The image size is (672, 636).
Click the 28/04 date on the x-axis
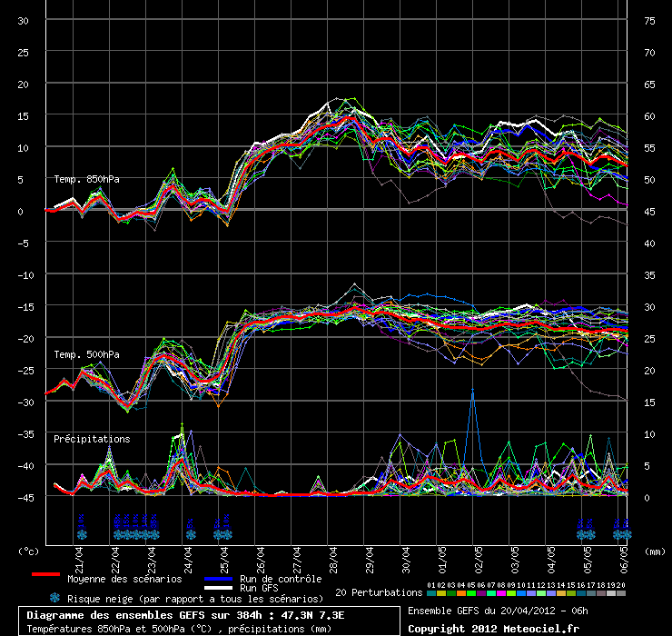(333, 553)
